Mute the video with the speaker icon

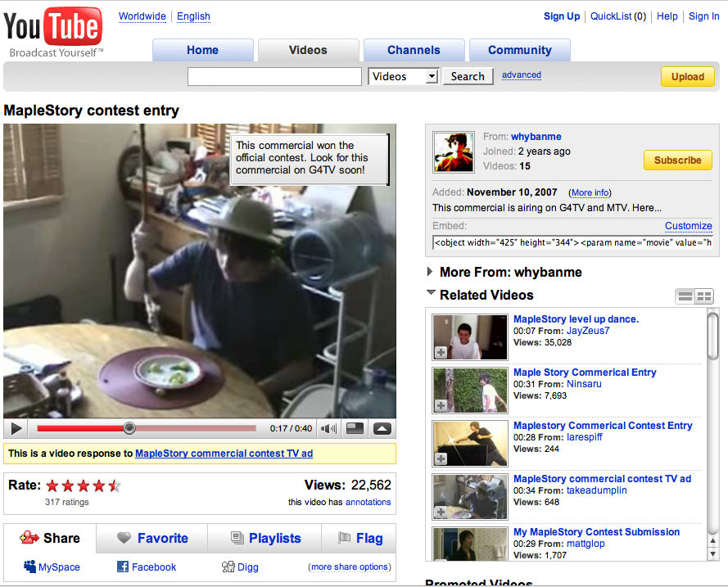(x=328, y=428)
